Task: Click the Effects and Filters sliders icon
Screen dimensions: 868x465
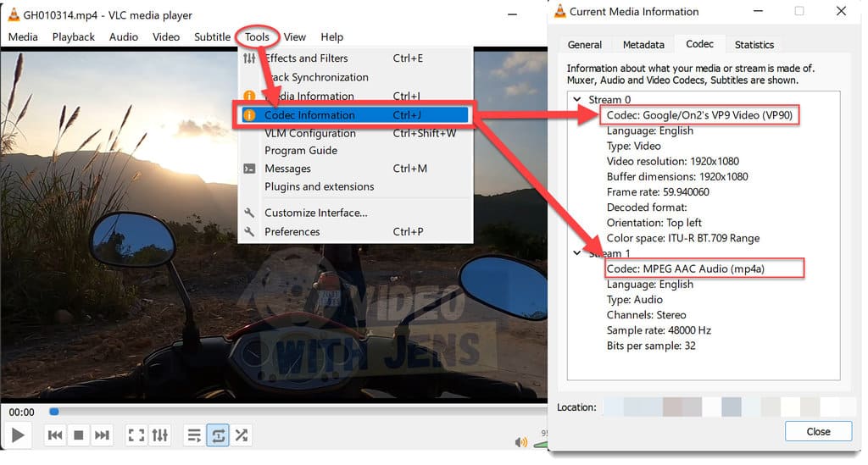Action: point(250,58)
